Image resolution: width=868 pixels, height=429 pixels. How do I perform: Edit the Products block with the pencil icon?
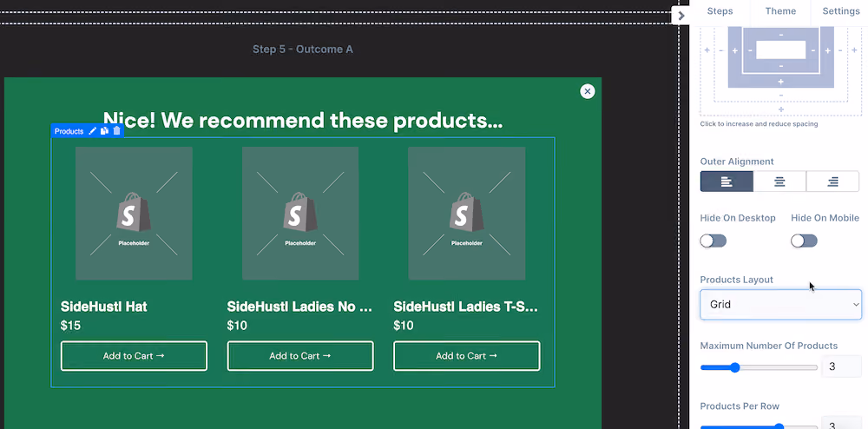coord(93,131)
